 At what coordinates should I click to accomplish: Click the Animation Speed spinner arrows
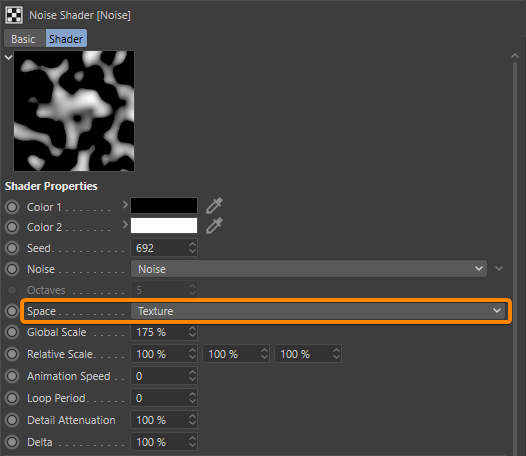coord(192,376)
